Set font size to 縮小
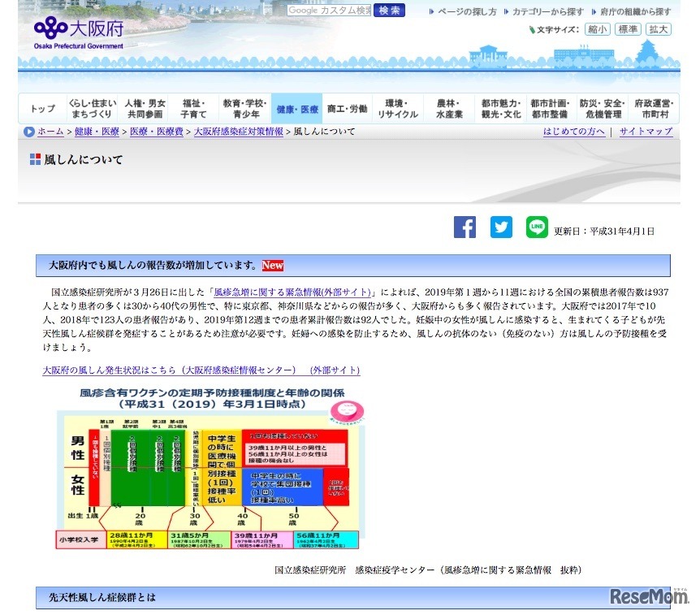 tap(596, 29)
